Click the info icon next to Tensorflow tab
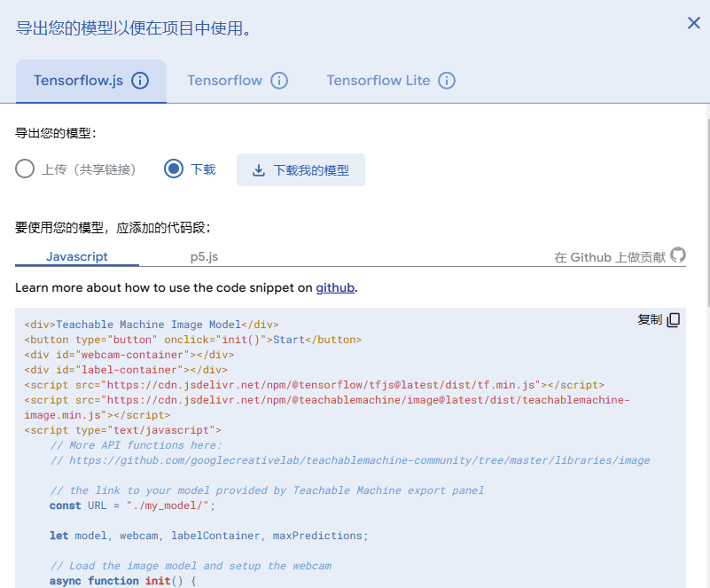 tap(279, 81)
